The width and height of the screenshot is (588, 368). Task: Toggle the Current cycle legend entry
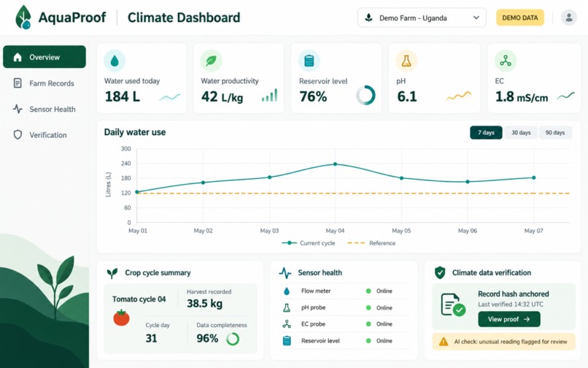click(x=309, y=243)
